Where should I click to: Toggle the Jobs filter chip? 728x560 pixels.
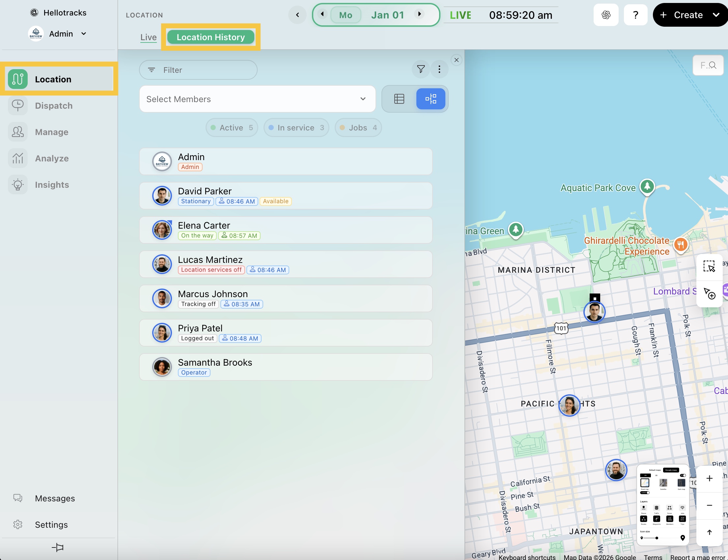(358, 128)
